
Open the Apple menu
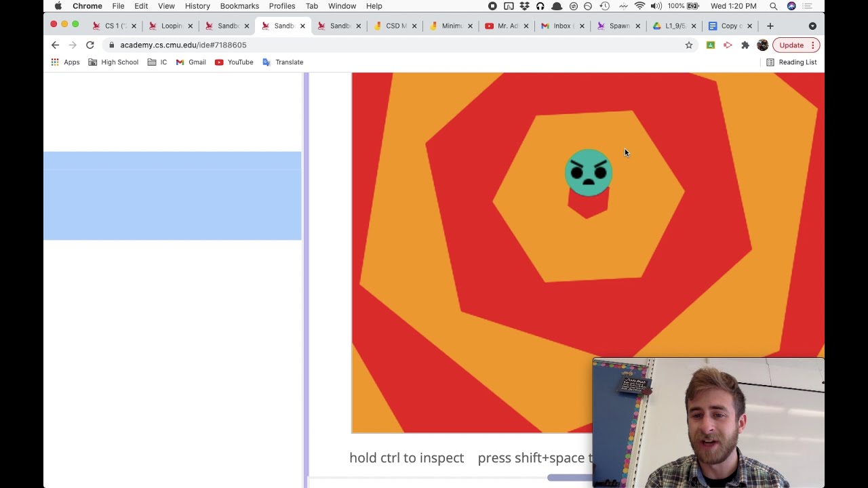(x=58, y=6)
